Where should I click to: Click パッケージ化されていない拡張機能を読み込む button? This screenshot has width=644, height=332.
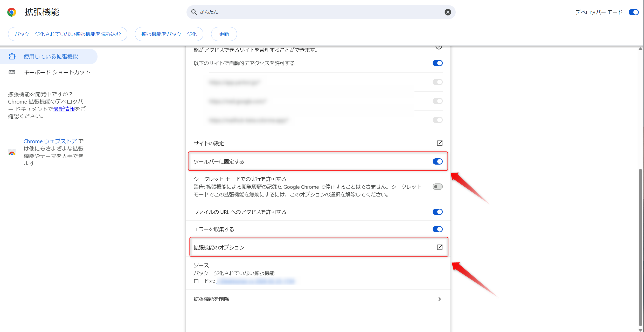67,34
